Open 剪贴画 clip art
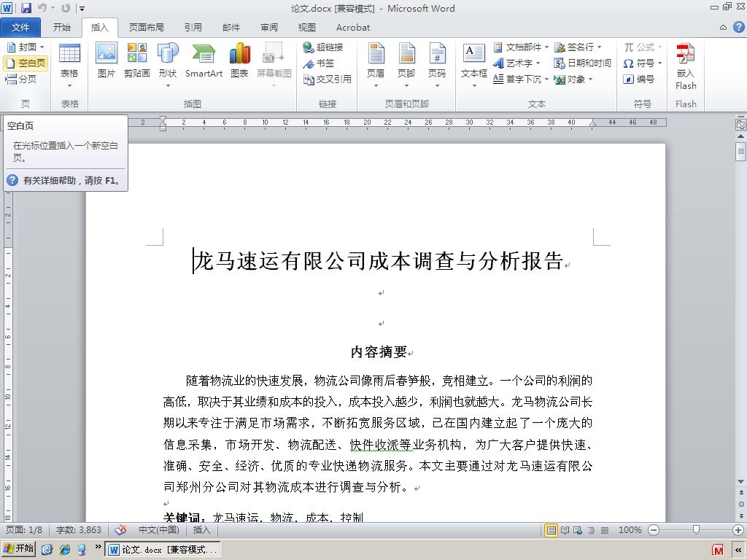This screenshot has height=560, width=747. click(136, 60)
